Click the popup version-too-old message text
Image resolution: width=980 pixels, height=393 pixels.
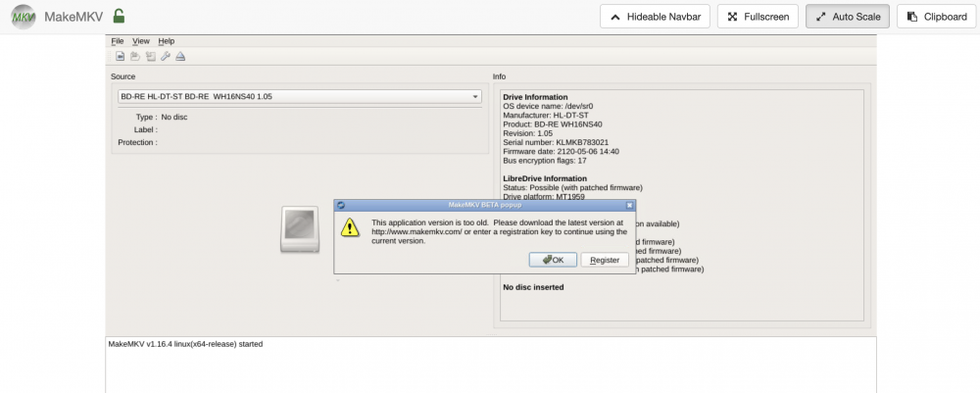[x=500, y=231]
